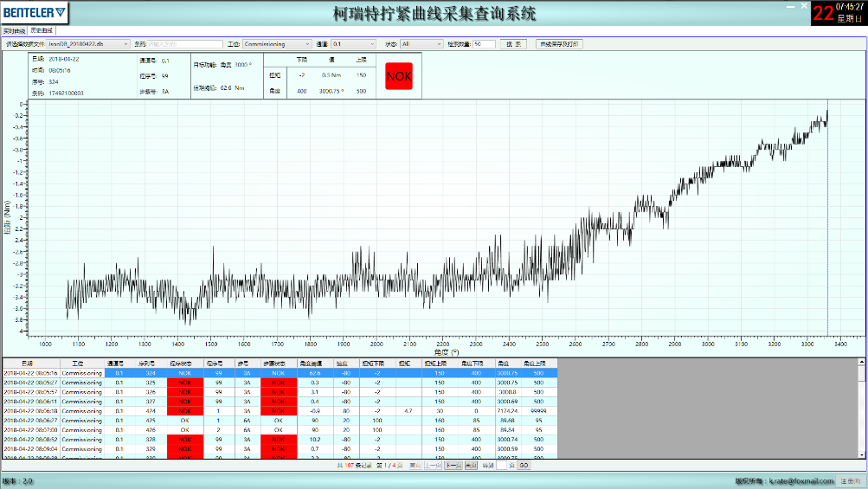Click the angle result 3000.75° value
868x489 pixels.
(x=331, y=91)
